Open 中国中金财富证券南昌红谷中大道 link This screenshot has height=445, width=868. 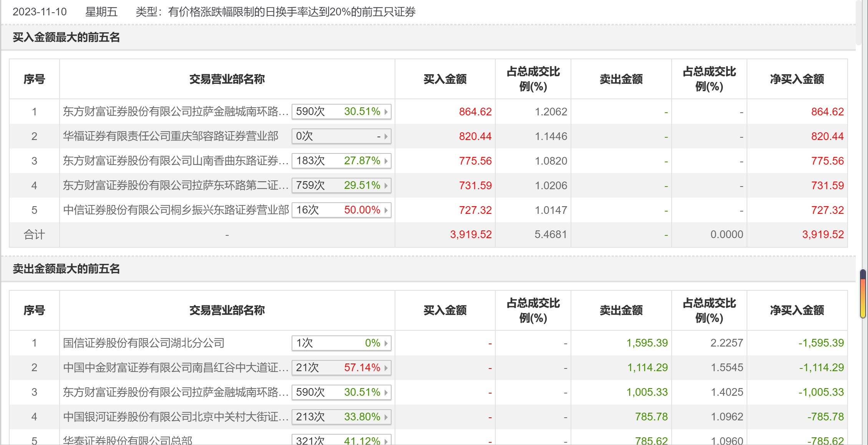(x=175, y=368)
